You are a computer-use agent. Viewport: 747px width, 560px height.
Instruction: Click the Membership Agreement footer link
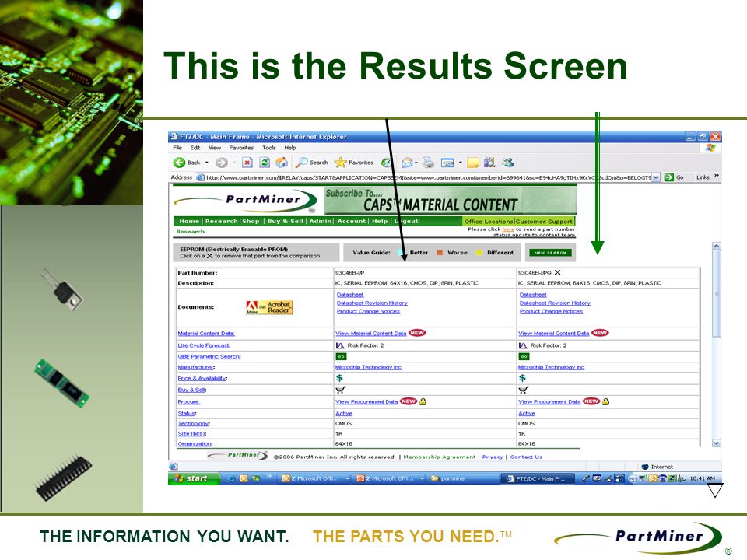pos(439,457)
